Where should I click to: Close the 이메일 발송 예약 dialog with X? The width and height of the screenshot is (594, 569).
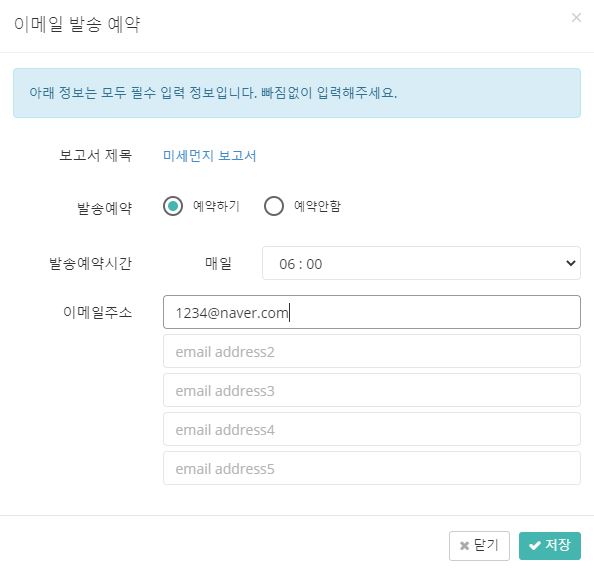pyautogui.click(x=576, y=17)
